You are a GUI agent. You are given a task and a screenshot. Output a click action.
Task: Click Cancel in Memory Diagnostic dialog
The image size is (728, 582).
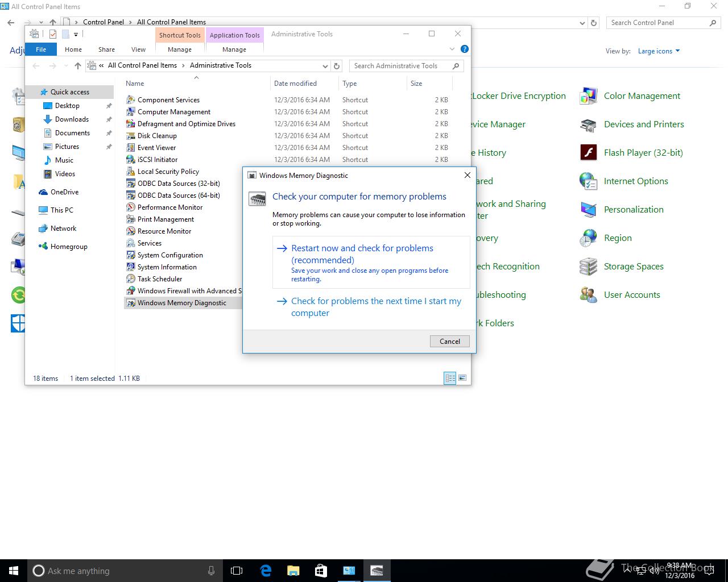449,341
